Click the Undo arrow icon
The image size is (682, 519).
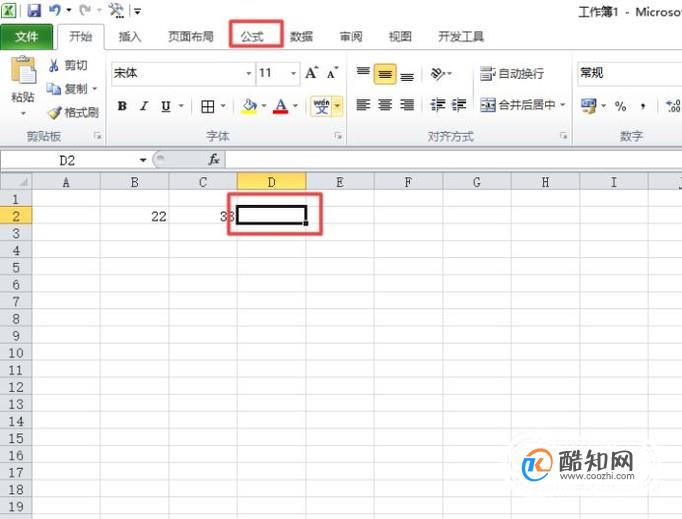click(x=54, y=10)
